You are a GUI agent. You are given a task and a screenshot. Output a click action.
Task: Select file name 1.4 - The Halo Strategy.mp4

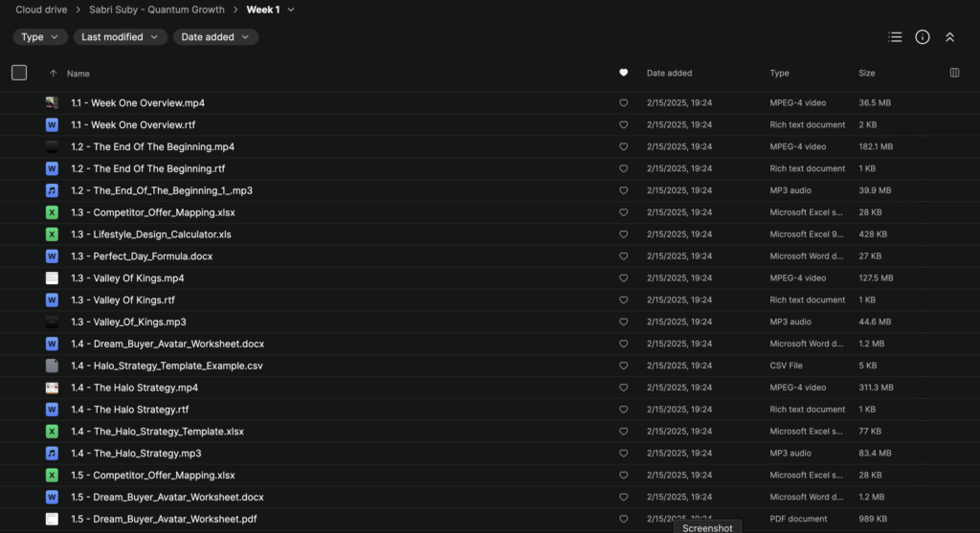134,387
